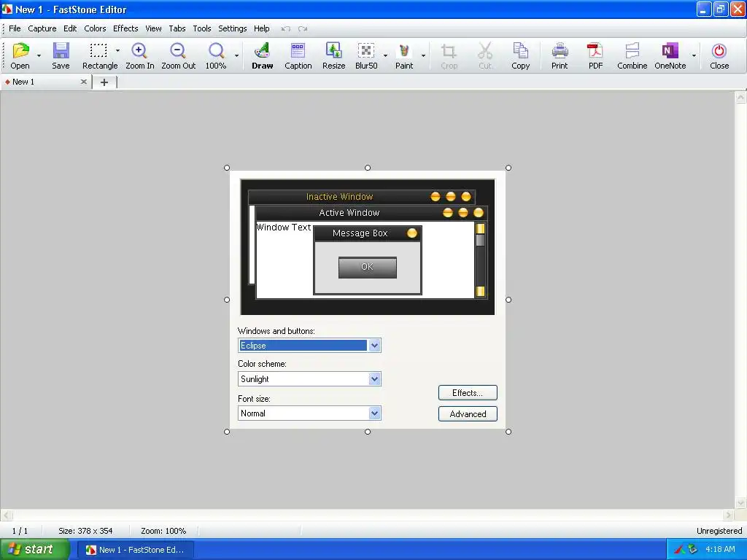Click the Zoom: 100% status text
Screen dimensions: 747x560
[163, 531]
